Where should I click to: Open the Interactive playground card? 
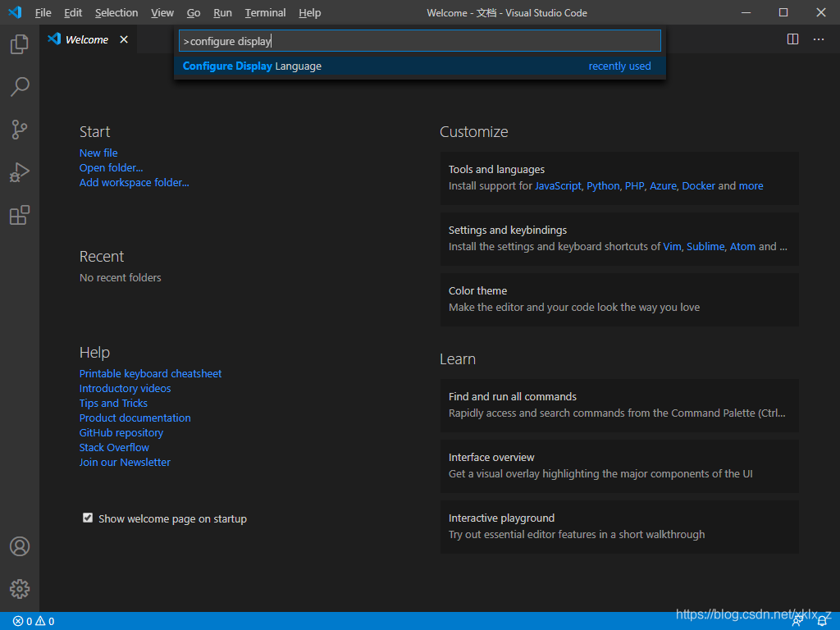click(619, 527)
